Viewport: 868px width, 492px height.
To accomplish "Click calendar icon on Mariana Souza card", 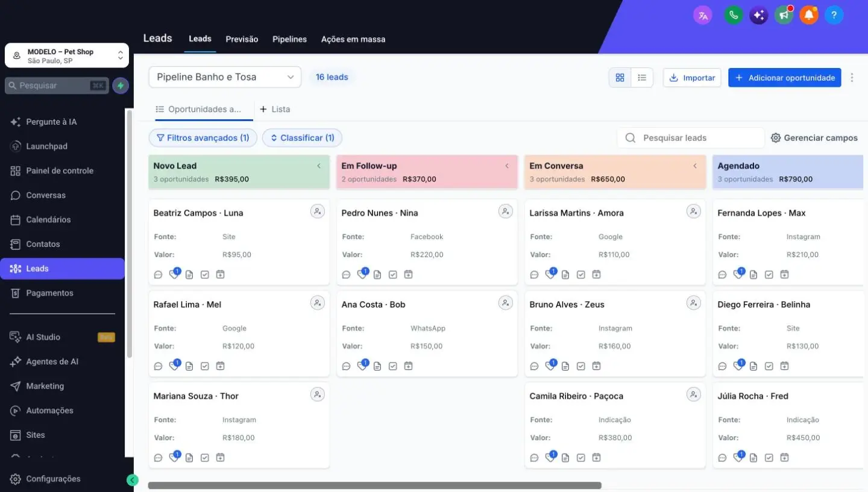I will [x=220, y=458].
